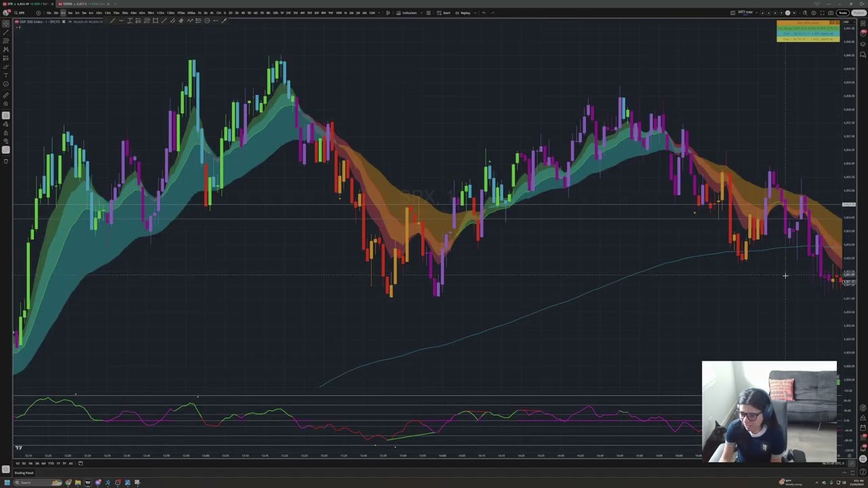Create an Alert
The width and height of the screenshot is (868, 488).
pyautogui.click(x=444, y=13)
